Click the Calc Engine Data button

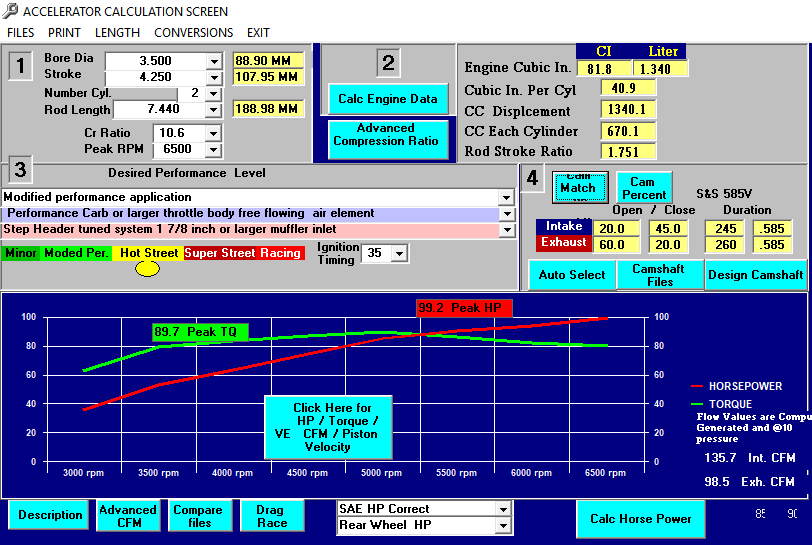click(388, 99)
